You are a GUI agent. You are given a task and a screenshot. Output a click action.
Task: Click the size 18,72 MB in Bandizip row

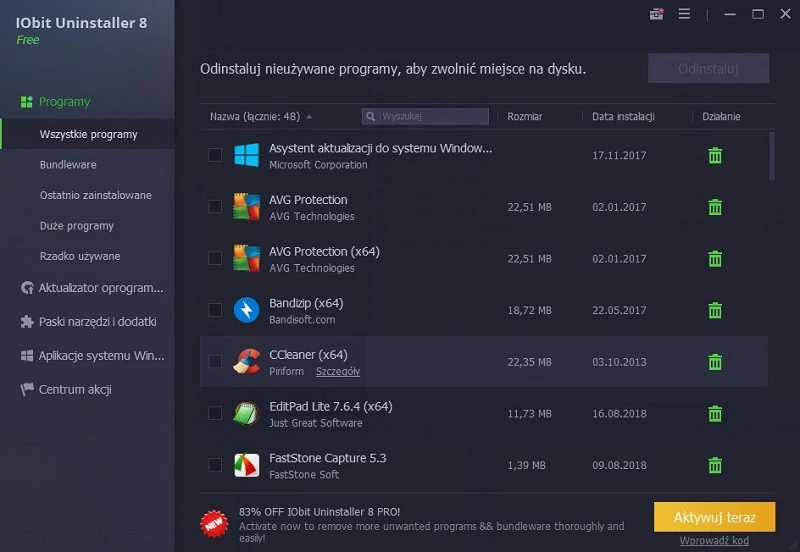(x=529, y=310)
